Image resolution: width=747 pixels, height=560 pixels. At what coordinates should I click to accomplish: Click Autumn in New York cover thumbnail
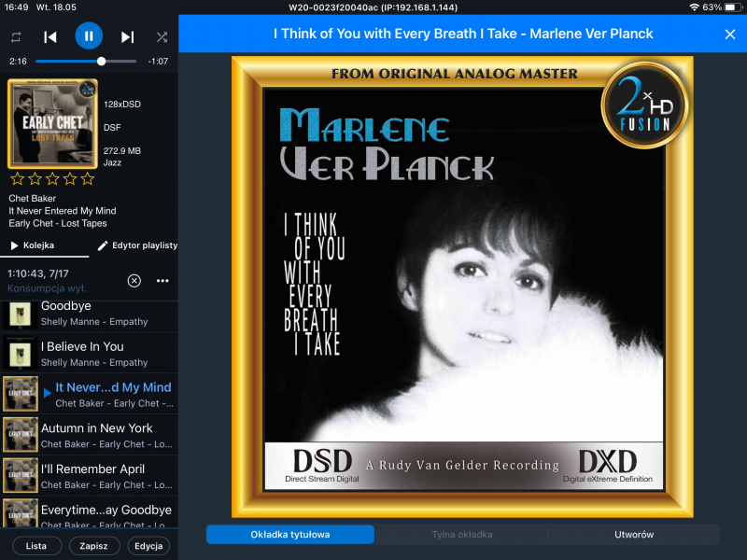[x=20, y=435]
